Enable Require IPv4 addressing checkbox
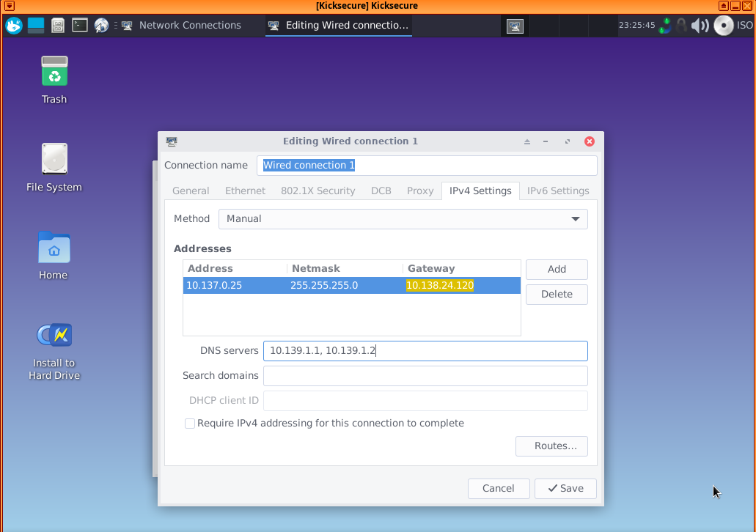Image resolution: width=756 pixels, height=532 pixels. coord(190,424)
